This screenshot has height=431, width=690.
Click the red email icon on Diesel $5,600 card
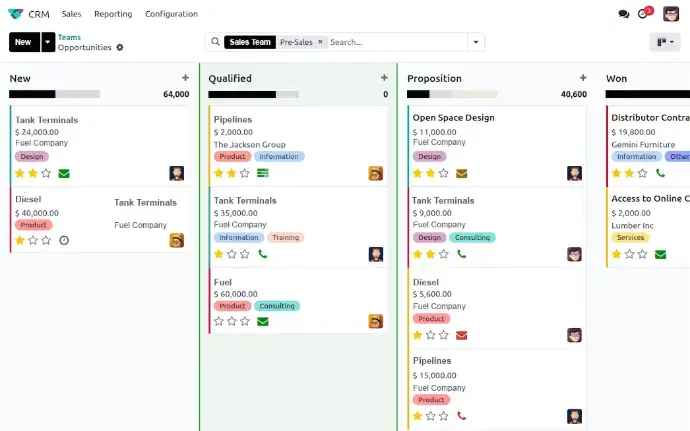click(x=461, y=335)
